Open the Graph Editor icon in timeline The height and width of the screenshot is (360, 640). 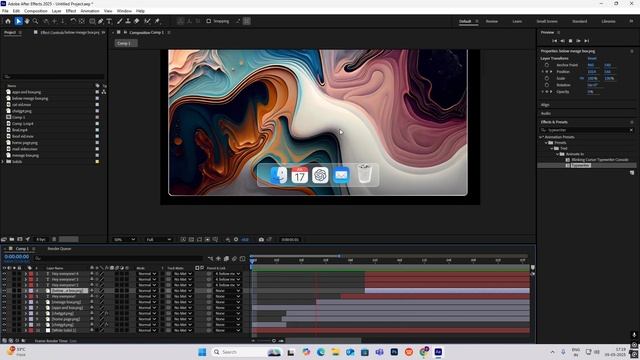(242, 258)
